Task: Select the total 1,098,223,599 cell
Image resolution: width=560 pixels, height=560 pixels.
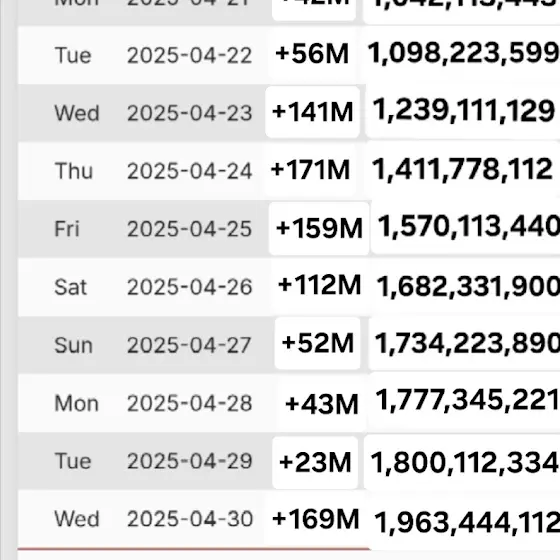Action: 463,54
